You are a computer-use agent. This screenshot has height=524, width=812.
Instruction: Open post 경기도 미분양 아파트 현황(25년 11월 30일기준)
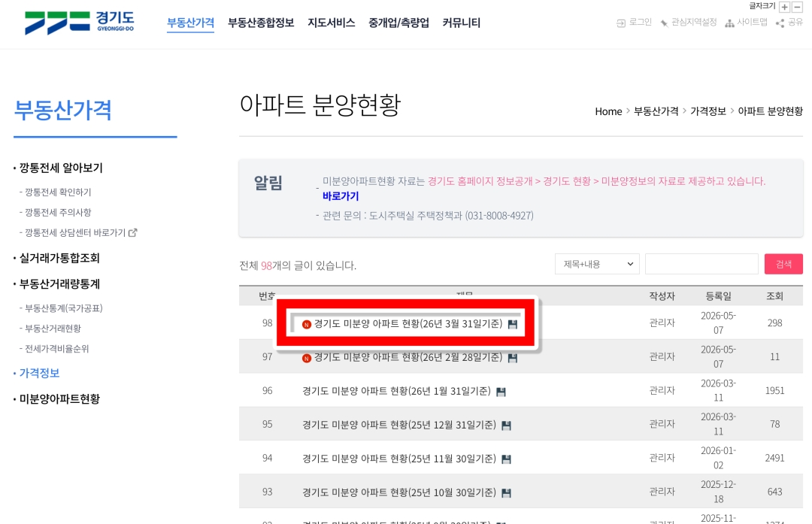(399, 459)
